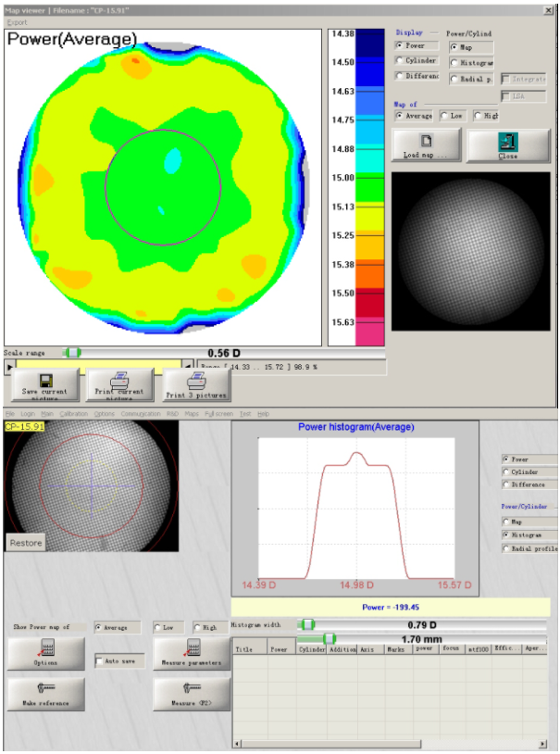Click Make reference caliper button
Image resolution: width=560 pixels, height=754 pixels.
(46, 694)
